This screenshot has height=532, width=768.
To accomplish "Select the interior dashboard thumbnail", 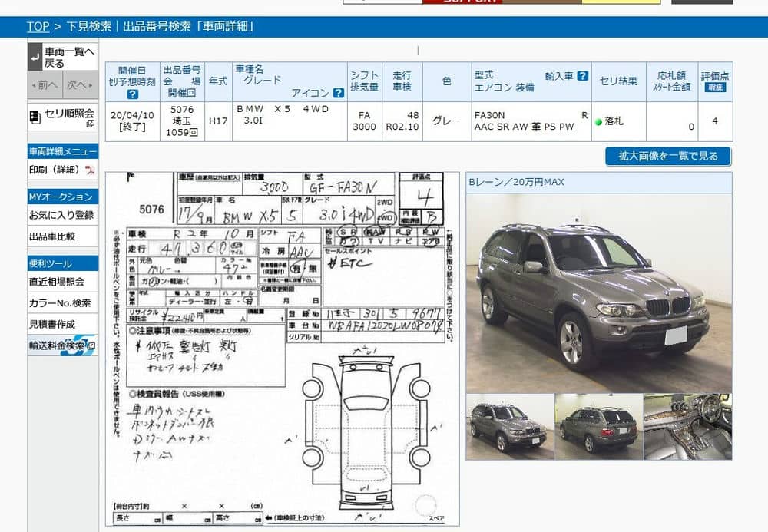I will pyautogui.click(x=687, y=427).
